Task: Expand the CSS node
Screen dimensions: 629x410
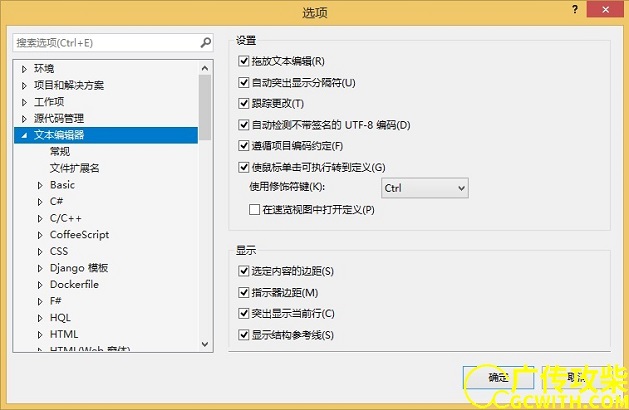Action: pyautogui.click(x=40, y=252)
